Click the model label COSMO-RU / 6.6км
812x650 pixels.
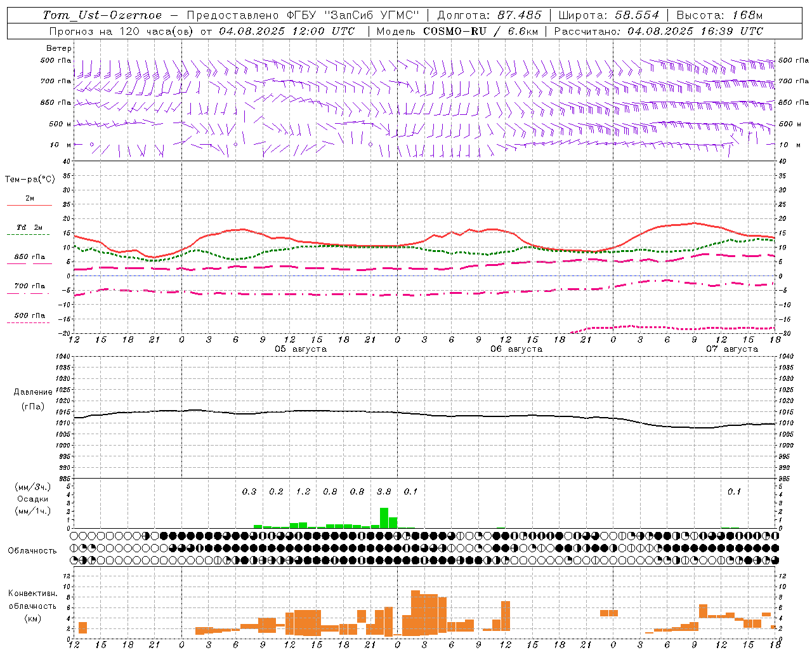pos(481,31)
